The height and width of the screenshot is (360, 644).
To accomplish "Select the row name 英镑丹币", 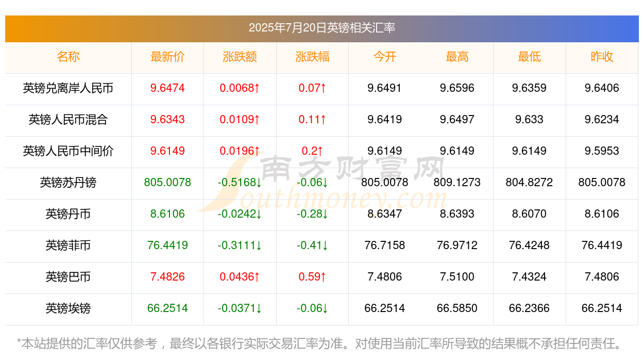I will [68, 214].
